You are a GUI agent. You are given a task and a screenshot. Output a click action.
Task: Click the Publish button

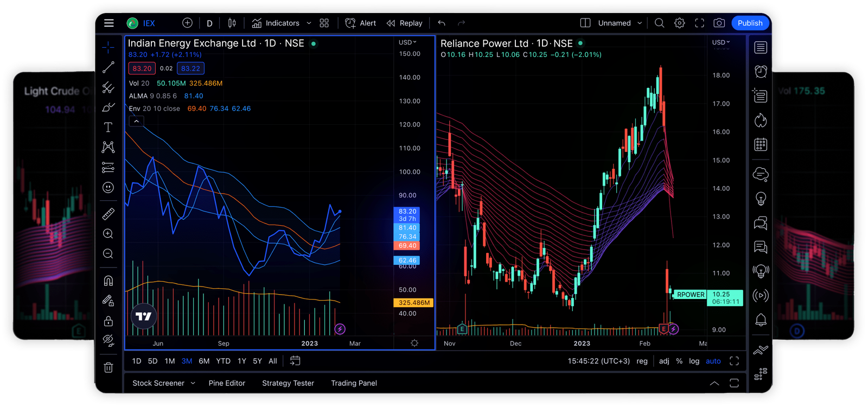750,23
